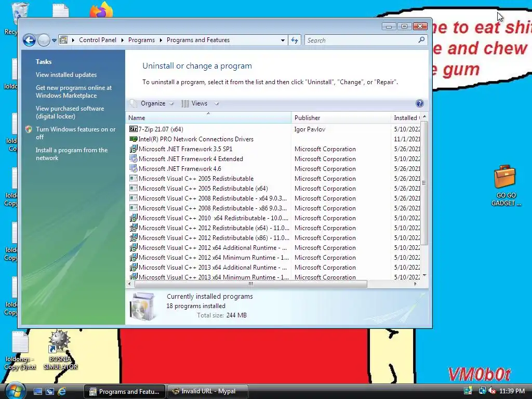
Task: Select Visual C++ 2012 Redistributable (x86) row
Action: coord(273,238)
